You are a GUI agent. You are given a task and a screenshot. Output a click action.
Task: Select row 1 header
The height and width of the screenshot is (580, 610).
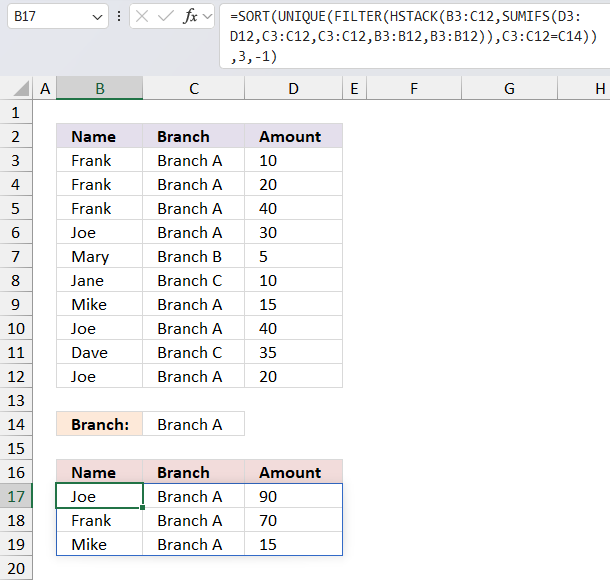16,112
